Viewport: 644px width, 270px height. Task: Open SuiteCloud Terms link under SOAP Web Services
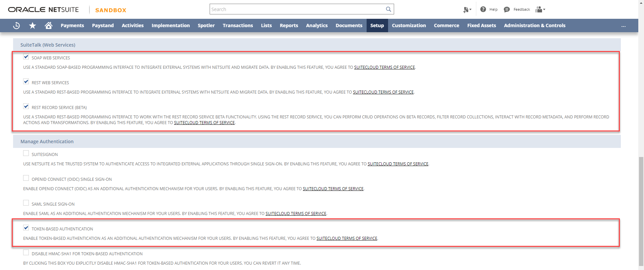pos(384,67)
